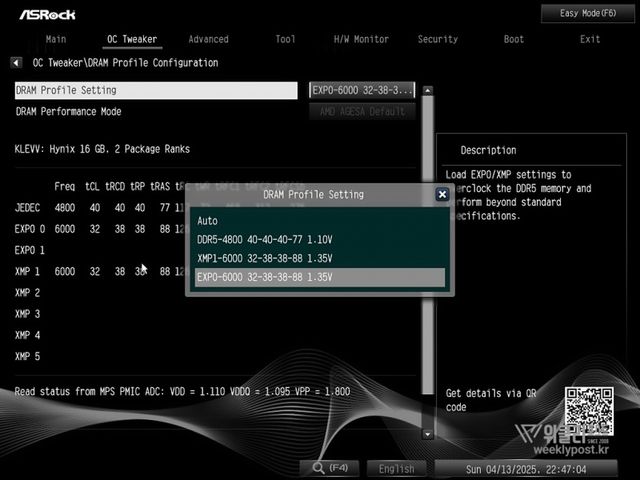Open the AMD AGESA Default dropdown
Screen dimensions: 640x480
[x=362, y=112]
